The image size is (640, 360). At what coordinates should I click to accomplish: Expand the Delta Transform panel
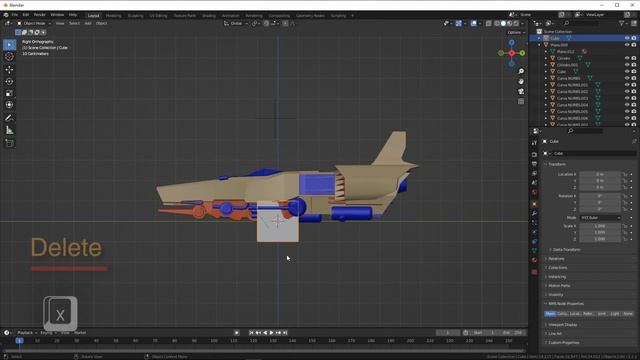(567, 249)
